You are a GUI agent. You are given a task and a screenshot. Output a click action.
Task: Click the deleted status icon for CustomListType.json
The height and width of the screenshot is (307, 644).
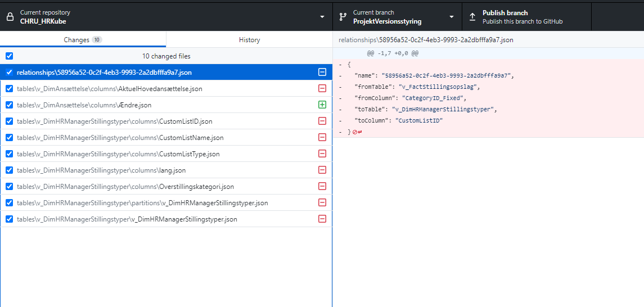coord(322,154)
